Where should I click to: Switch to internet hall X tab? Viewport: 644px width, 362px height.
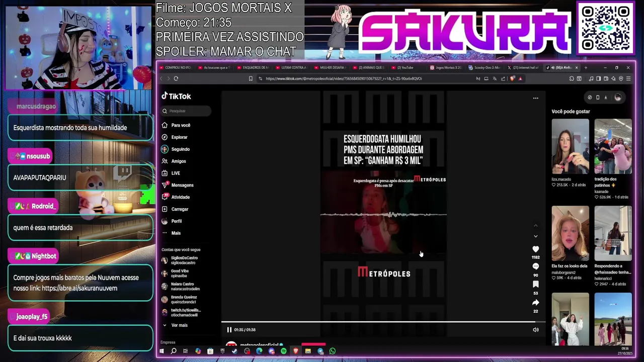click(x=523, y=67)
